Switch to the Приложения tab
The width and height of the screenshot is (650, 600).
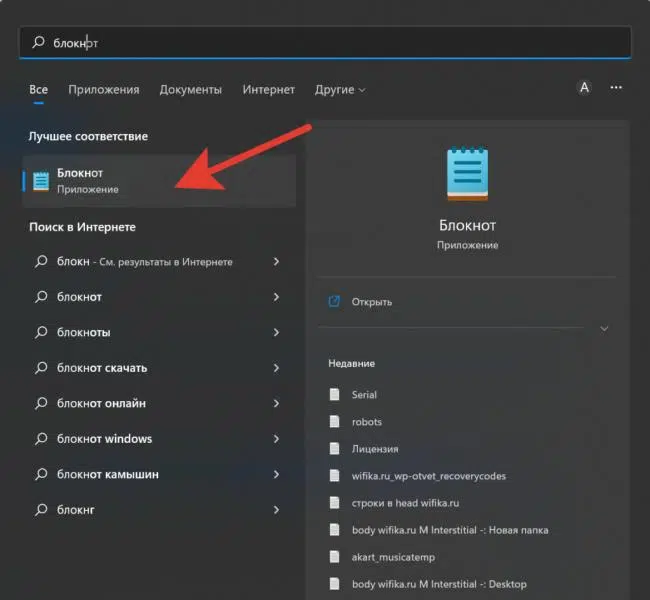104,89
